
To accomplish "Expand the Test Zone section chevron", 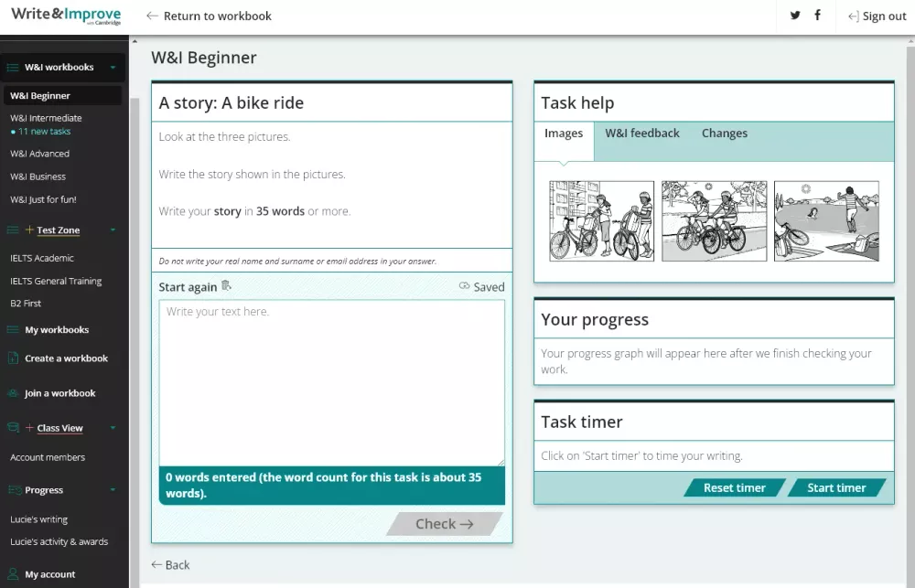I will click(114, 230).
